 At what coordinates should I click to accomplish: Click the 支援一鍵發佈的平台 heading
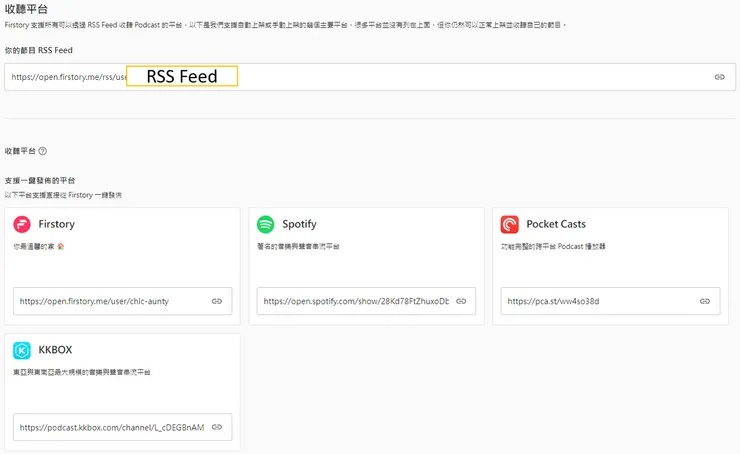(x=40, y=180)
